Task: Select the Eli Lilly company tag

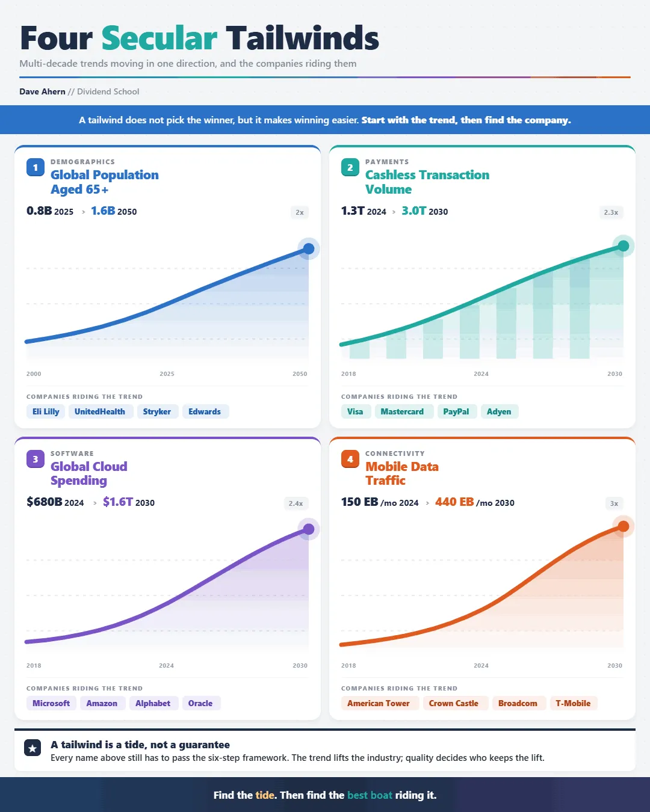Action: coord(46,411)
